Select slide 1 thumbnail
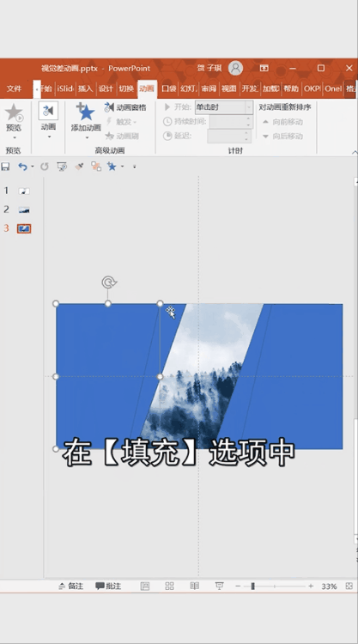 (24, 191)
